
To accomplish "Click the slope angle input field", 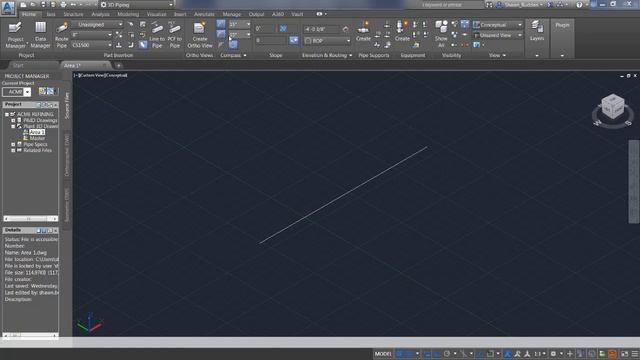I will (x=265, y=29).
